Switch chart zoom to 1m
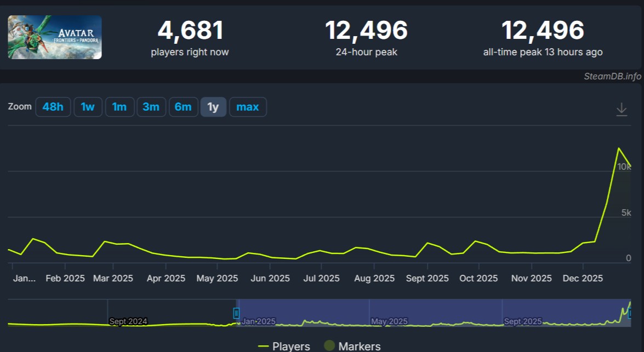The height and width of the screenshot is (352, 644). 119,107
